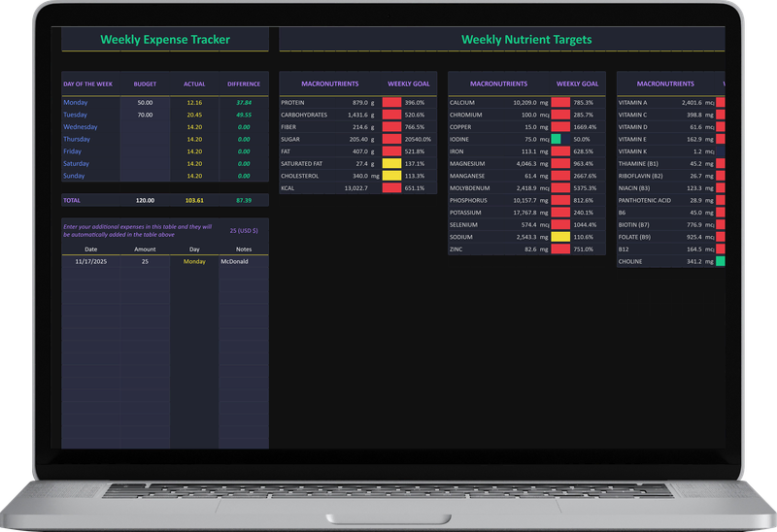Select the THIAMINE (B1) row label
The width and height of the screenshot is (777, 532).
click(638, 163)
